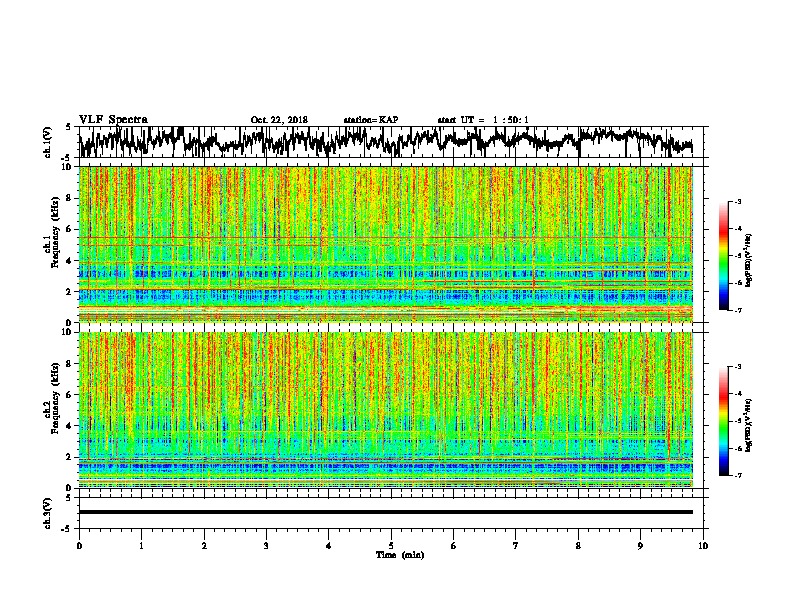Click time axis tick label "2"
Screen dimensions: 792x612
pyautogui.click(x=204, y=546)
